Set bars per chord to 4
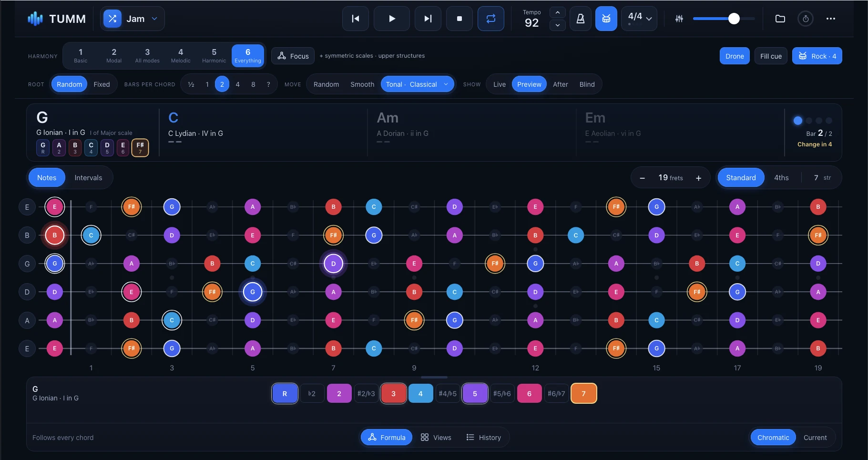Viewport: 868px width, 460px height. pos(237,84)
